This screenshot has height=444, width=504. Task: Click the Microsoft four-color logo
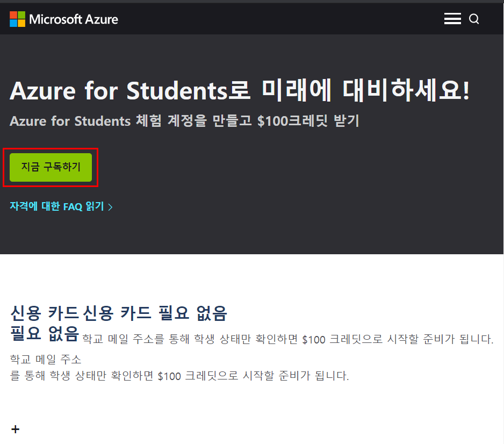(x=17, y=19)
